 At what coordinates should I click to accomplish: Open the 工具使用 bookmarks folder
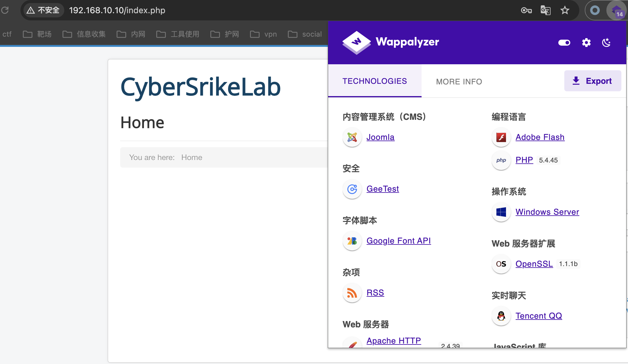click(x=178, y=34)
